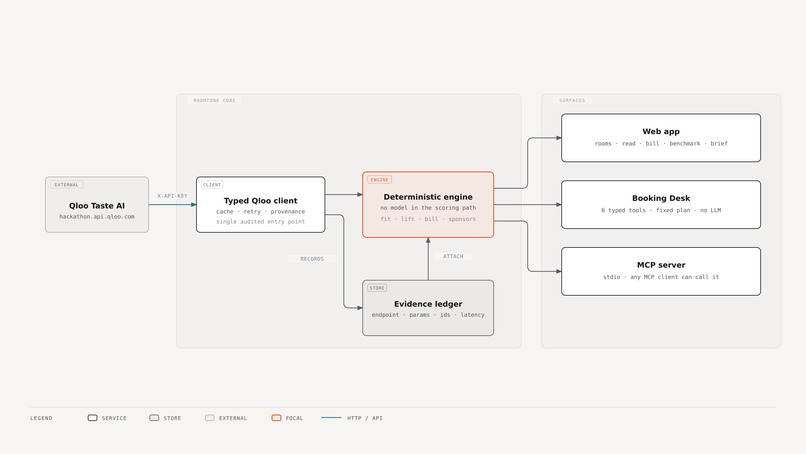The width and height of the screenshot is (806, 454).
Task: Click the hackathon.api.qloo.com text
Action: click(x=97, y=216)
